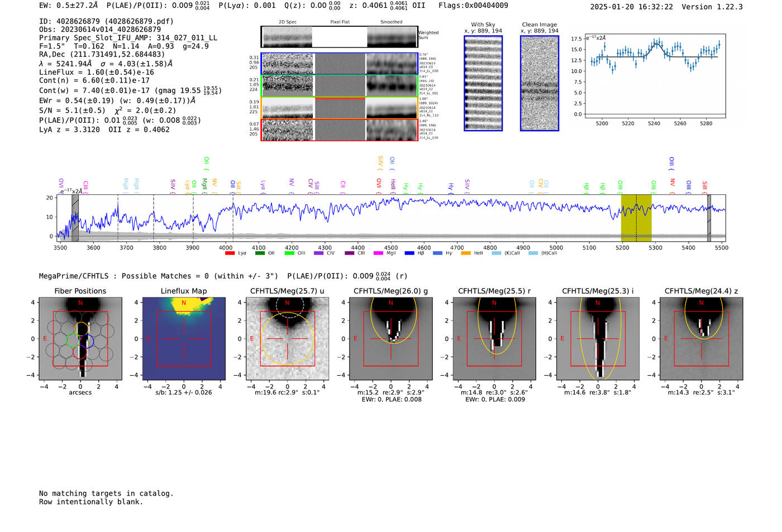The width and height of the screenshot is (782, 532).
Task: Click the 2025-01-20 16:32:22 timestamp
Action: point(632,7)
